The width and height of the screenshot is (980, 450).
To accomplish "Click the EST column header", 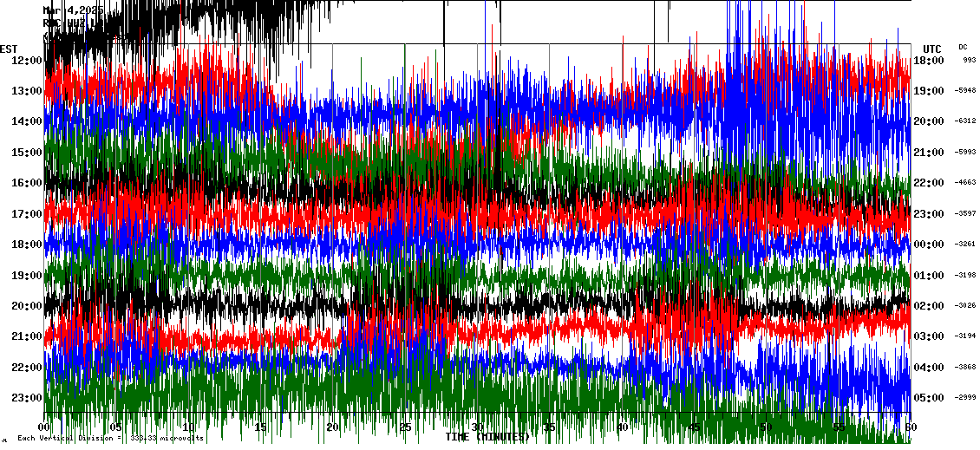I will coord(9,49).
